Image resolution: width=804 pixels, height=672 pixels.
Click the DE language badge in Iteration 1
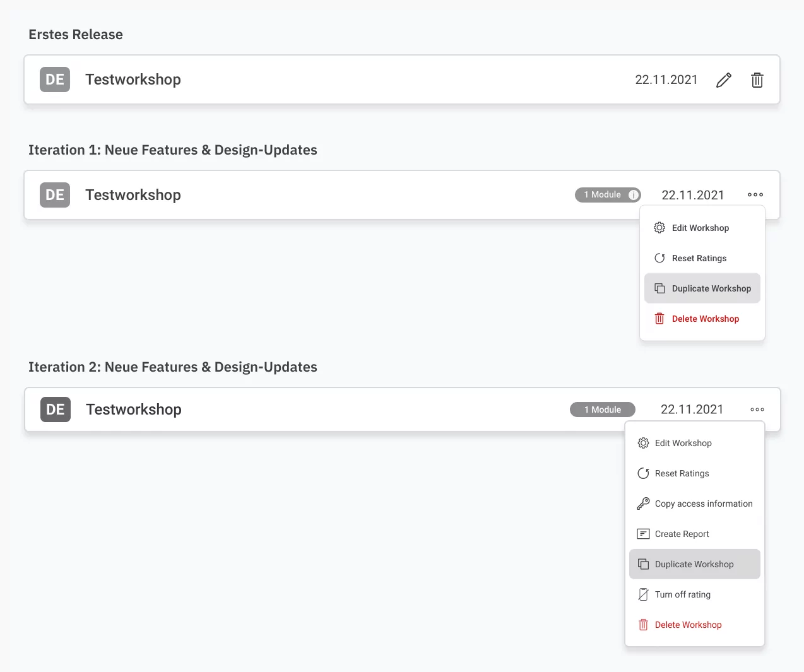tap(55, 195)
